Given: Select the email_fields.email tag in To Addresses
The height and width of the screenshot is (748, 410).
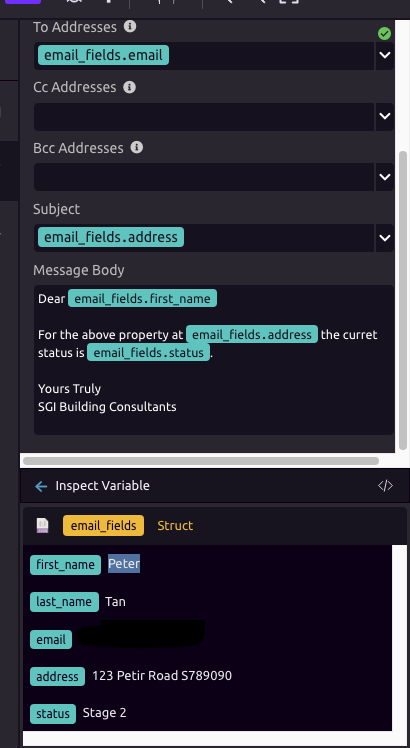Looking at the screenshot, I should pos(104,55).
